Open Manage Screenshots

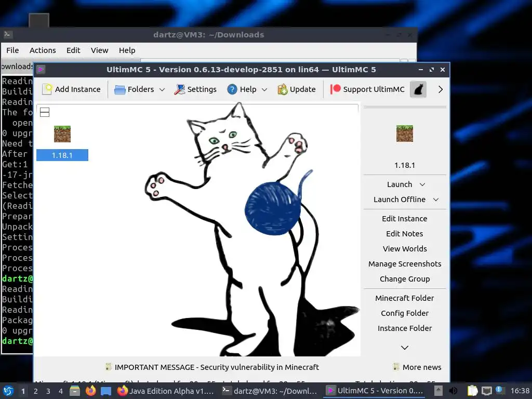(404, 263)
